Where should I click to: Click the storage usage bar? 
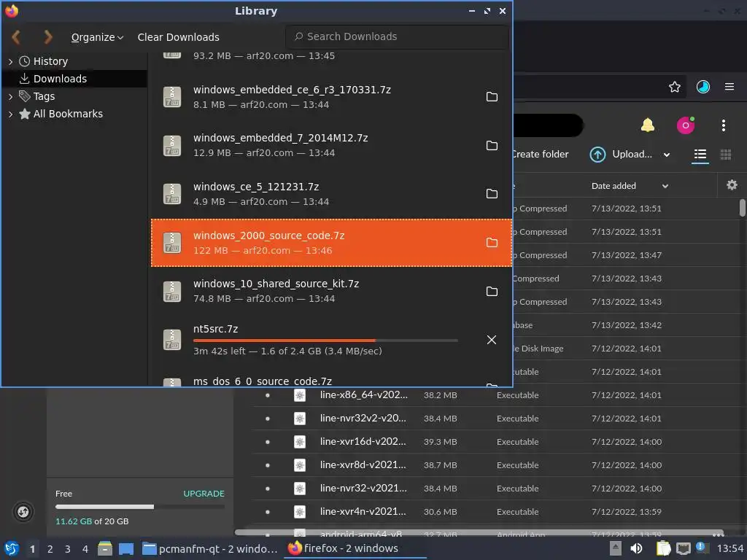tap(139, 507)
